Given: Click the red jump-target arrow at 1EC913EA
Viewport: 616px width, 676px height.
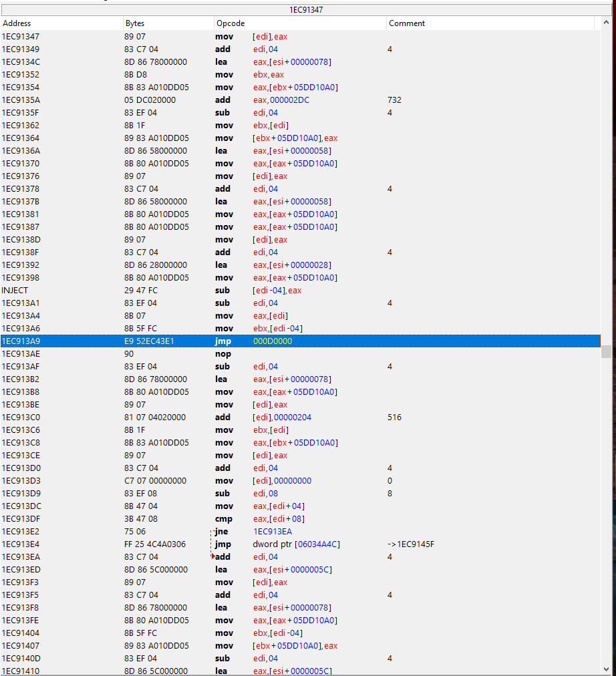Looking at the screenshot, I should (x=213, y=556).
